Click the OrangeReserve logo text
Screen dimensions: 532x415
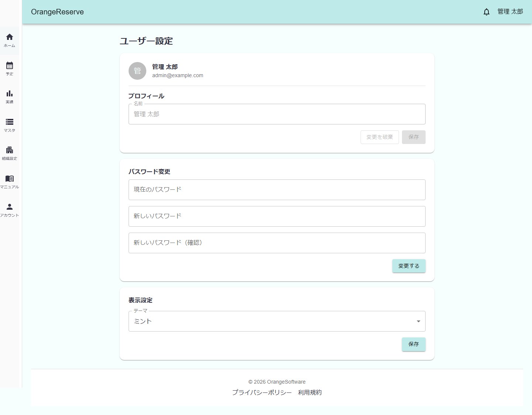point(57,12)
